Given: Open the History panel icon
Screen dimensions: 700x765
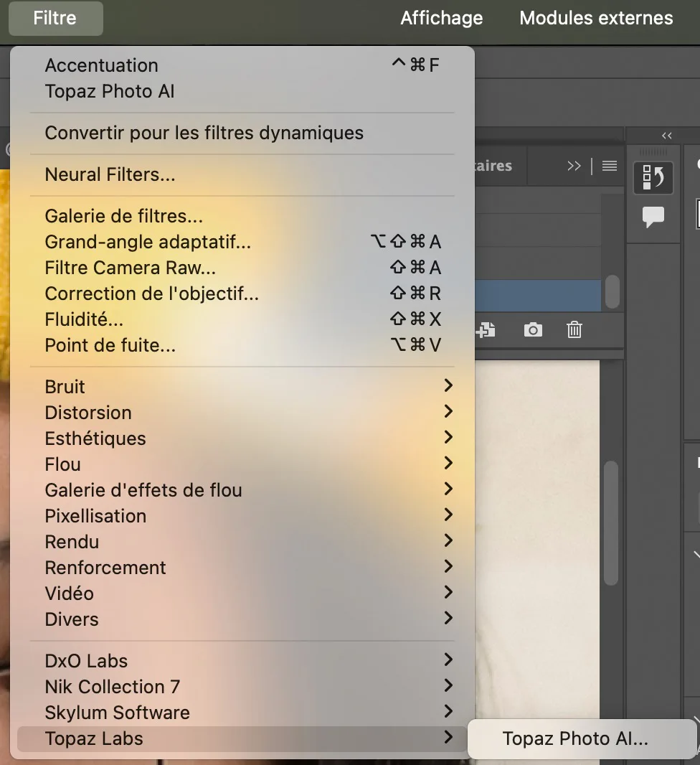Looking at the screenshot, I should [653, 177].
